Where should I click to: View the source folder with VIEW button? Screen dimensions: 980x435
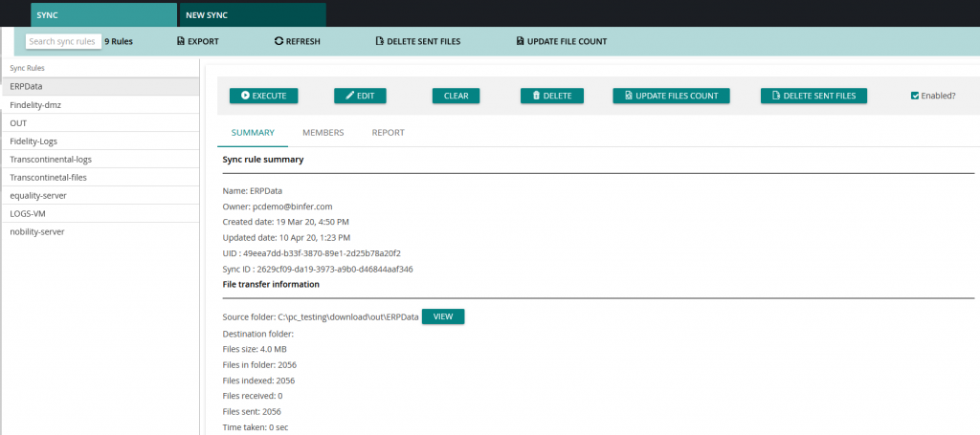coord(443,316)
